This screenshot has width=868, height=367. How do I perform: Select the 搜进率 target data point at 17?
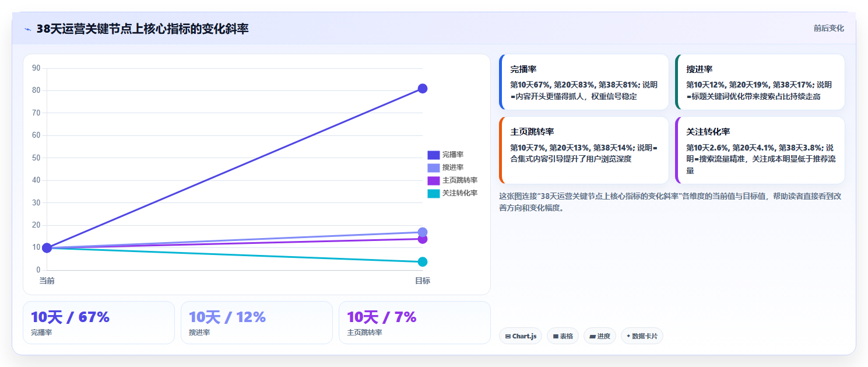(x=423, y=232)
